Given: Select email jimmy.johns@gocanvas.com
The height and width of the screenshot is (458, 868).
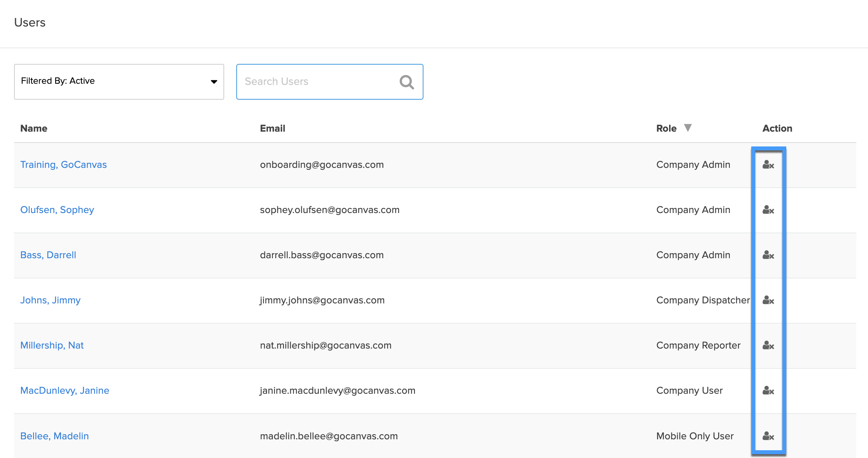Looking at the screenshot, I should (322, 300).
